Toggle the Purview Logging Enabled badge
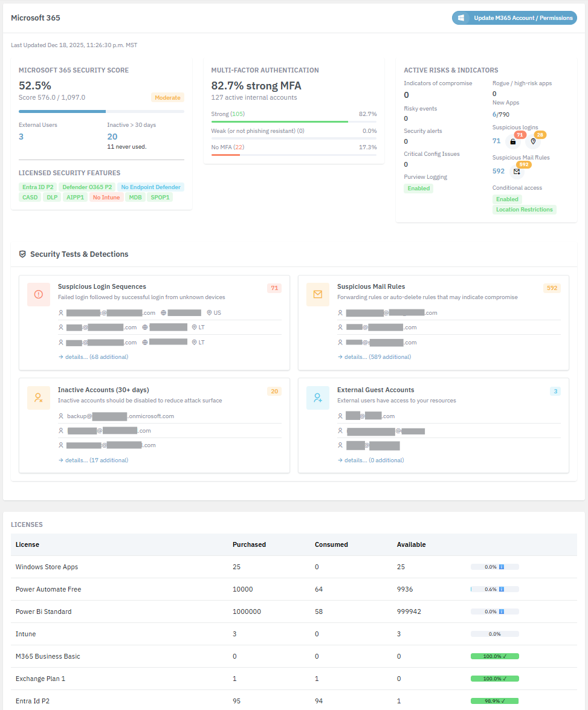Viewport: 588px width, 710px height. pos(418,188)
